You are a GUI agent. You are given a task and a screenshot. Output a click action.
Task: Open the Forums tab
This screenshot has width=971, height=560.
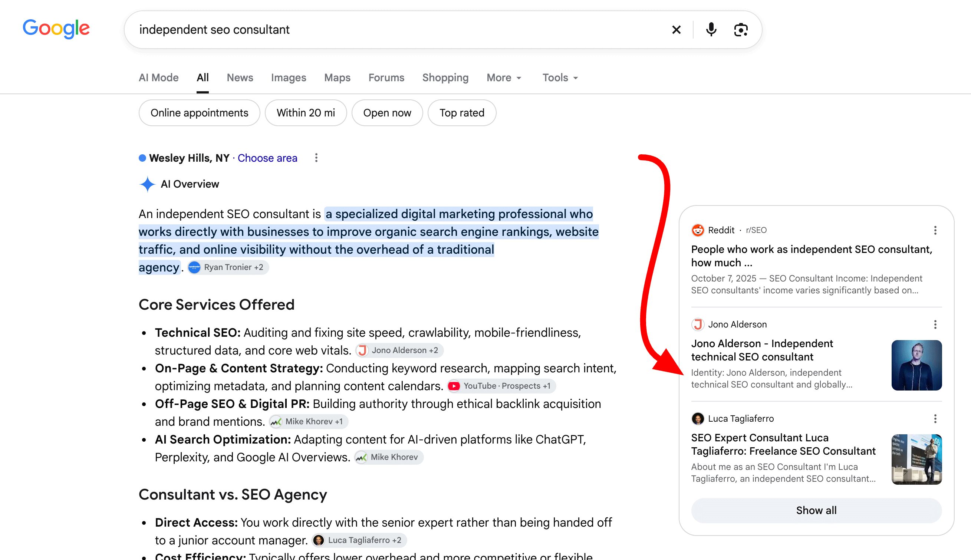pos(386,78)
